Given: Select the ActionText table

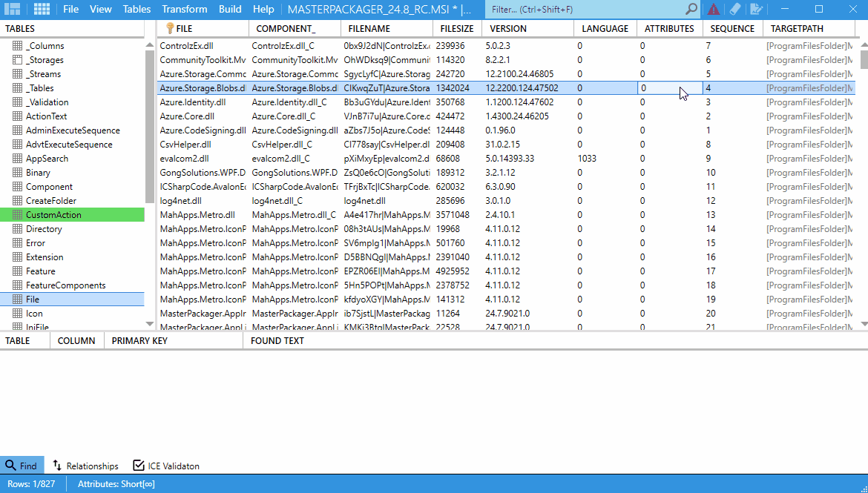Looking at the screenshot, I should pyautogui.click(x=73, y=116).
